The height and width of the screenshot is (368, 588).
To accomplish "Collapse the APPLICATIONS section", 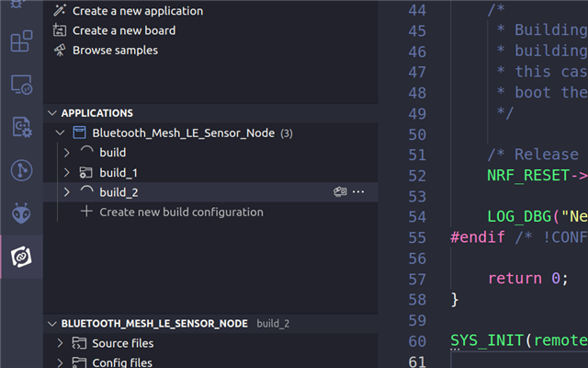I will coord(52,113).
